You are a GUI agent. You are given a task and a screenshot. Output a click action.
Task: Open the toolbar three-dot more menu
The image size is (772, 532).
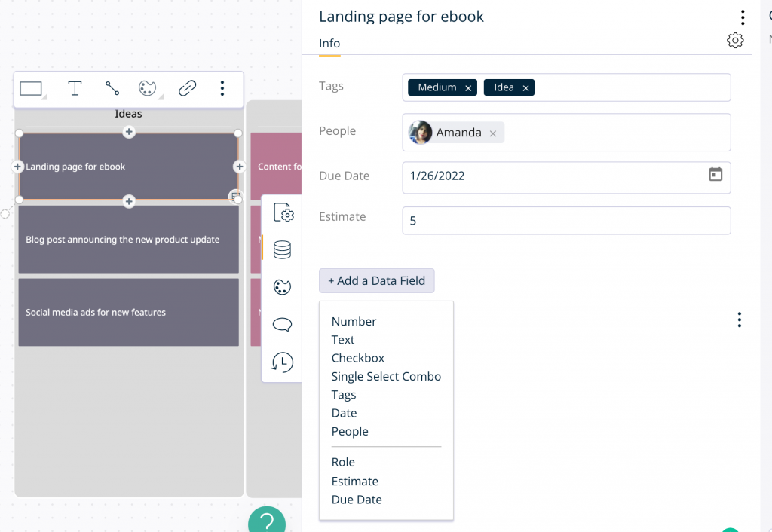point(222,89)
